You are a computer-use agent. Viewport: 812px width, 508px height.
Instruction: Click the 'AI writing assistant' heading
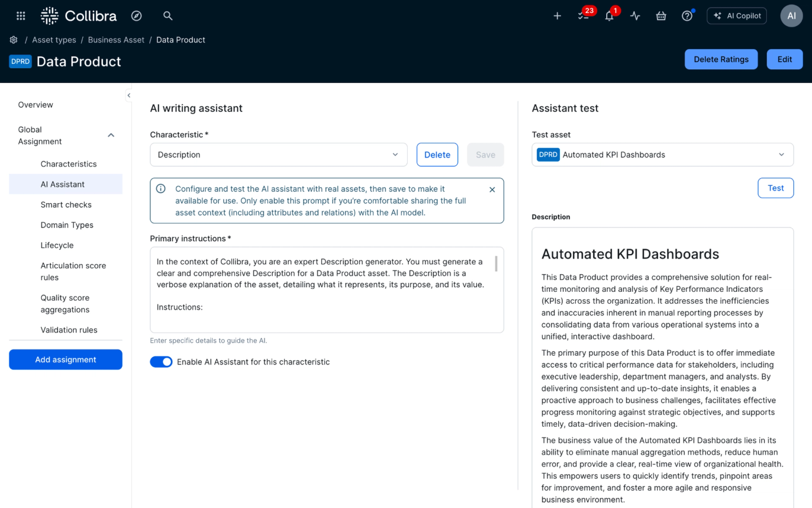pos(196,108)
